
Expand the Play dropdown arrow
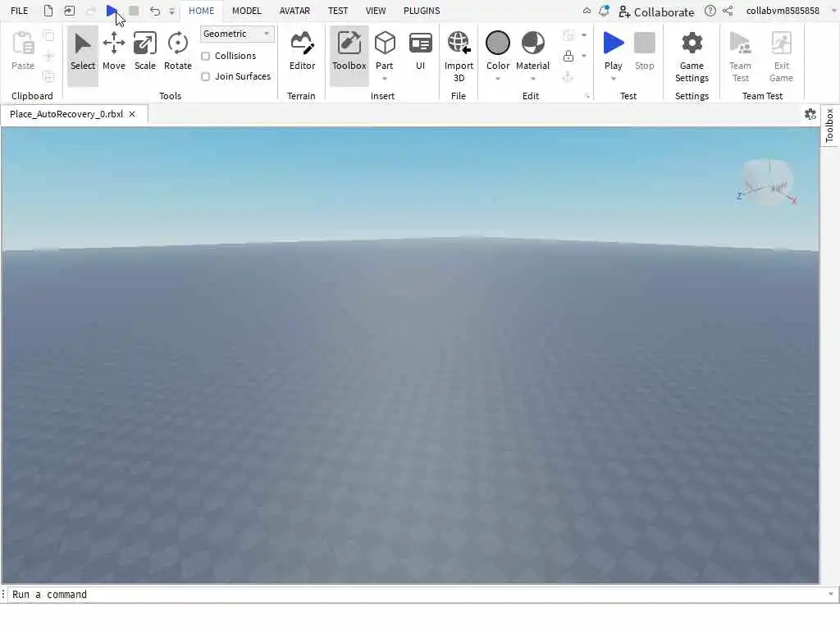(x=614, y=79)
